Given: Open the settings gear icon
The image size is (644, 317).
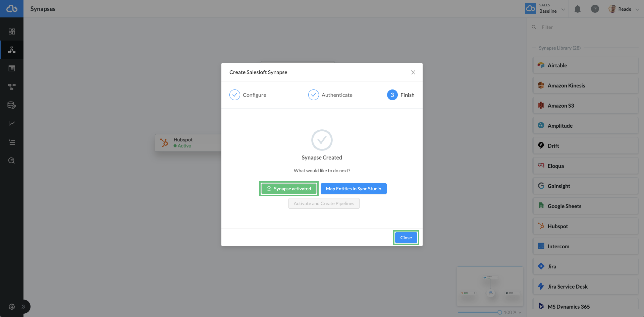Looking at the screenshot, I should pos(12,307).
